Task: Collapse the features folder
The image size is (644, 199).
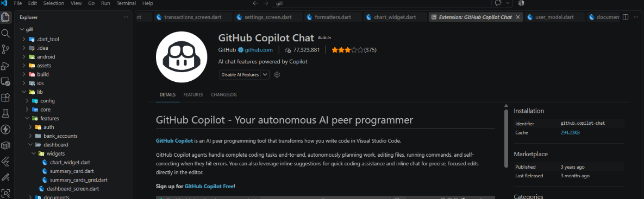Action: (x=28, y=118)
